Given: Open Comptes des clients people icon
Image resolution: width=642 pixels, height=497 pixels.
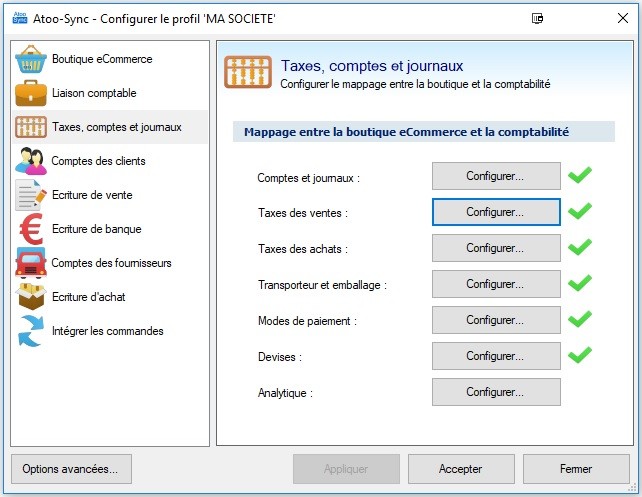Looking at the screenshot, I should (31, 161).
